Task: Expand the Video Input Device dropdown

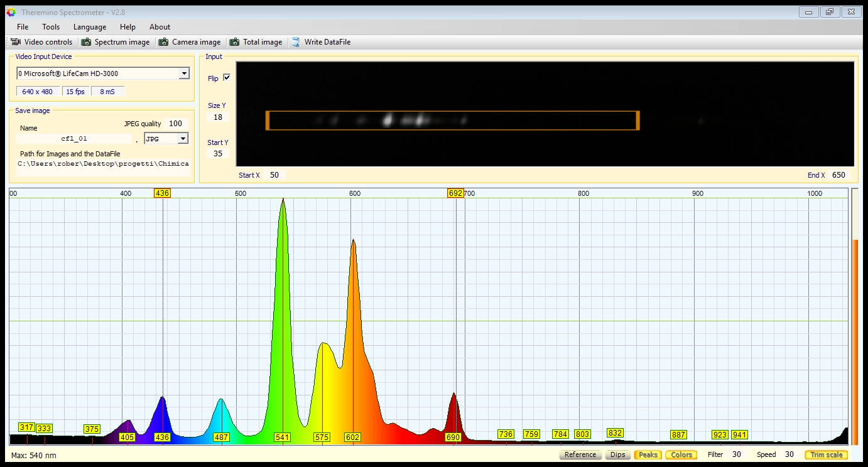Action: [183, 73]
